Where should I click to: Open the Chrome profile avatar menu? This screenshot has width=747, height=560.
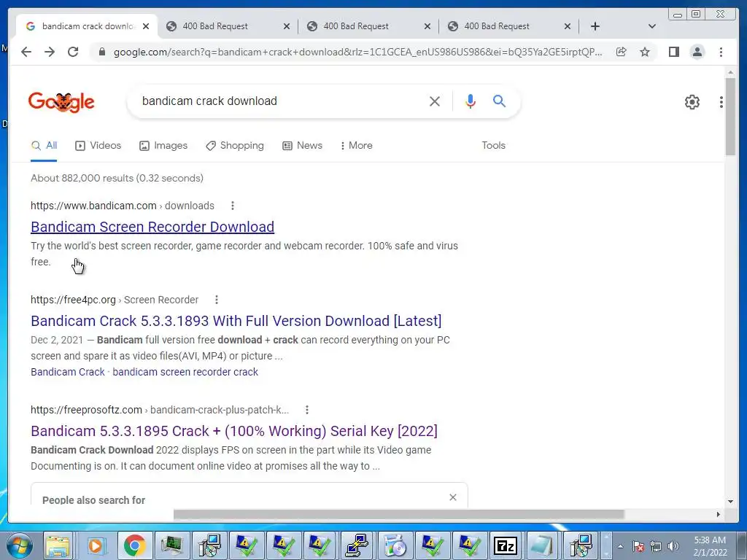(x=697, y=52)
